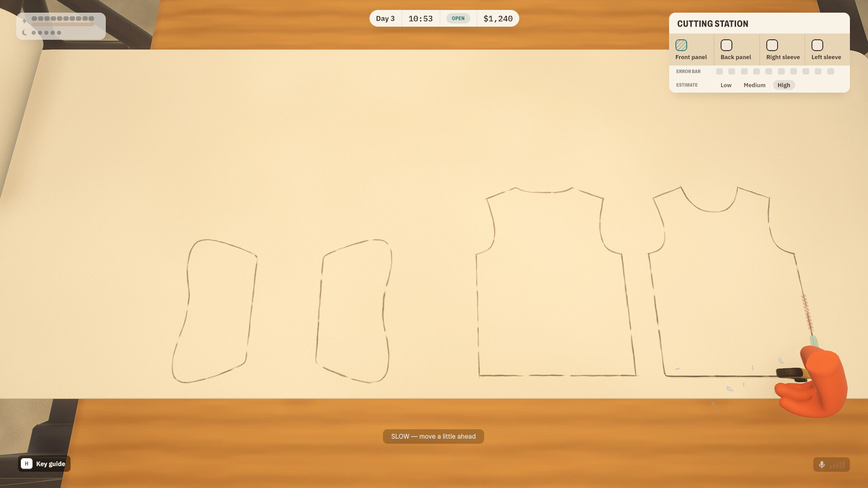Click the energy meter bar
Viewport: 868px width, 488px height.
63,19
